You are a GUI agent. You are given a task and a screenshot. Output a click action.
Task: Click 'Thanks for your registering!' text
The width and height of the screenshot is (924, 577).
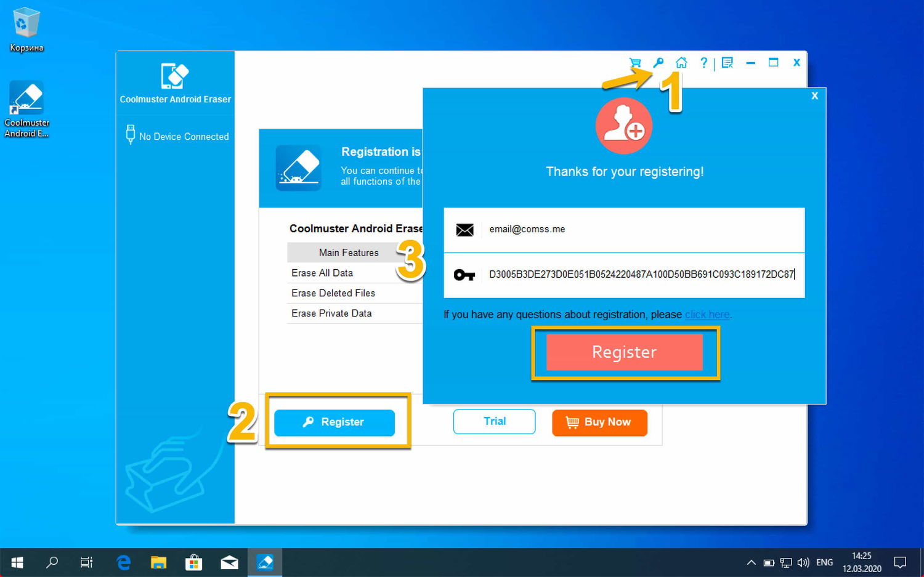coord(625,172)
